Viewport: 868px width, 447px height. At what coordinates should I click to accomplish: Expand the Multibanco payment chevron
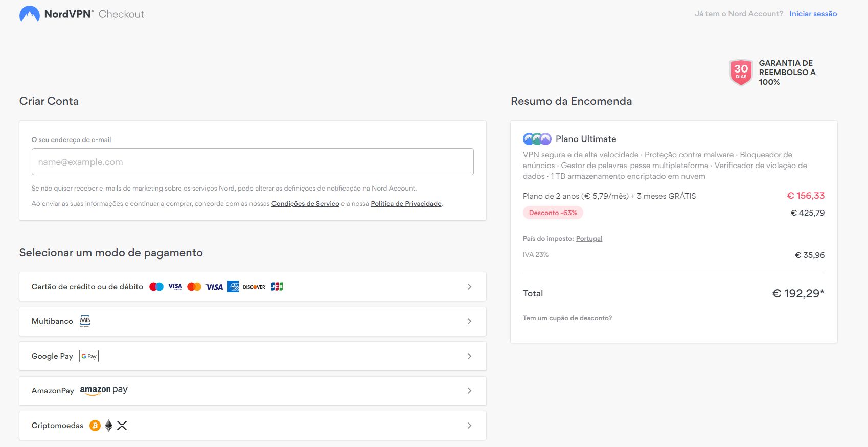[469, 321]
